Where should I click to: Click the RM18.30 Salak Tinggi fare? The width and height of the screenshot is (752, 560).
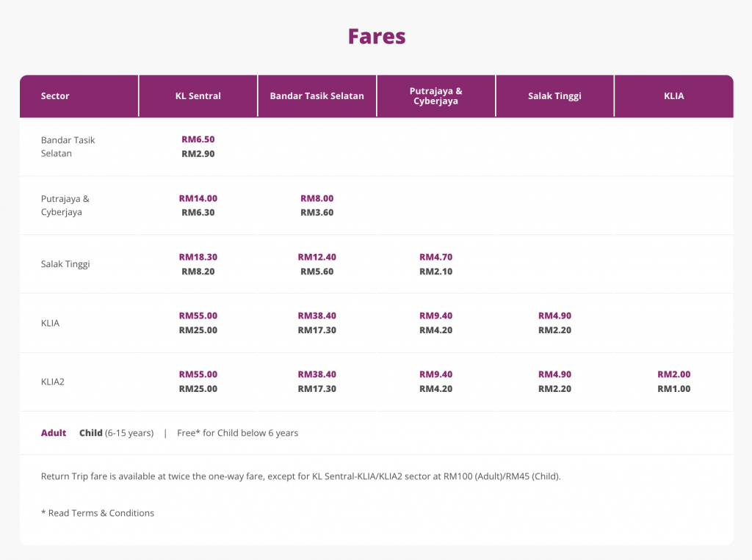198,257
